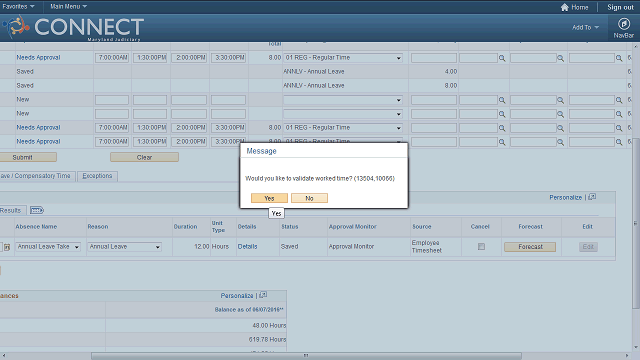The height and width of the screenshot is (360, 640).
Task: Click middle magnifier in top Needs Approval row
Action: pos(560,58)
